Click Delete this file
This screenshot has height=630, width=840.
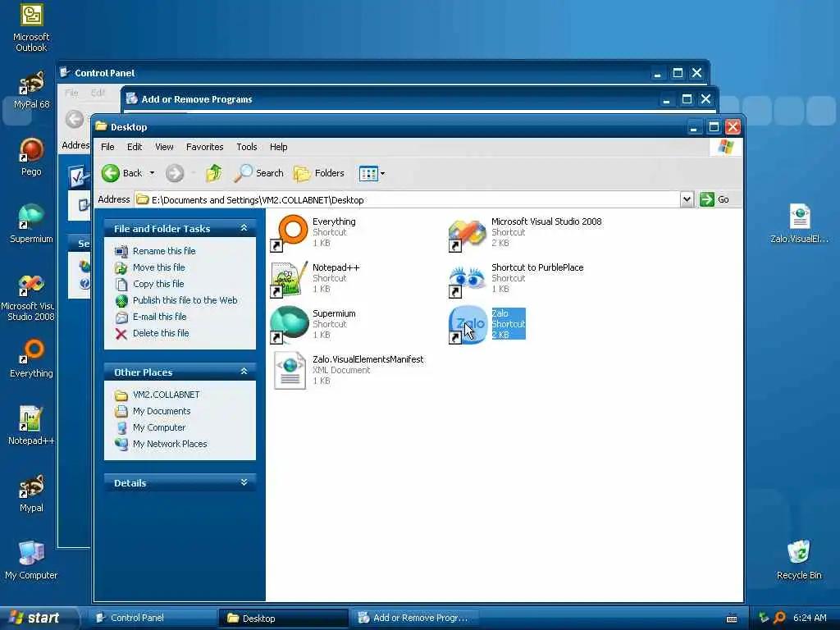152,333
